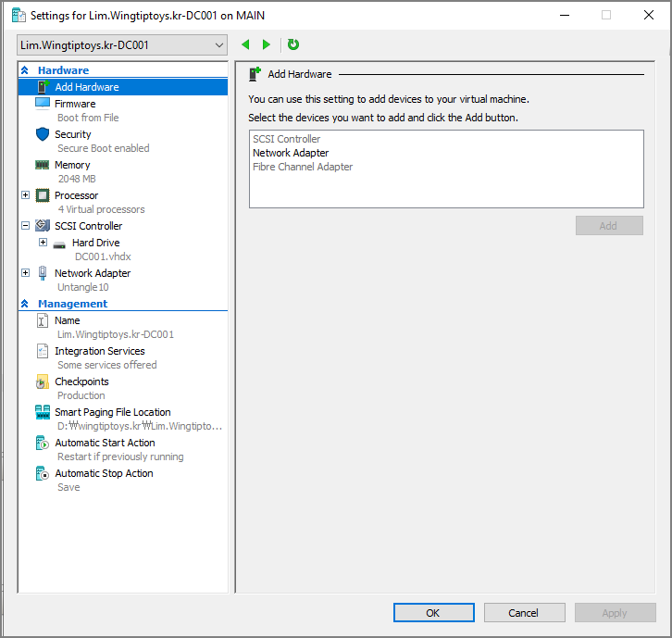Click 'Untangle10' network name
Image resolution: width=672 pixels, height=638 pixels.
coord(83,287)
